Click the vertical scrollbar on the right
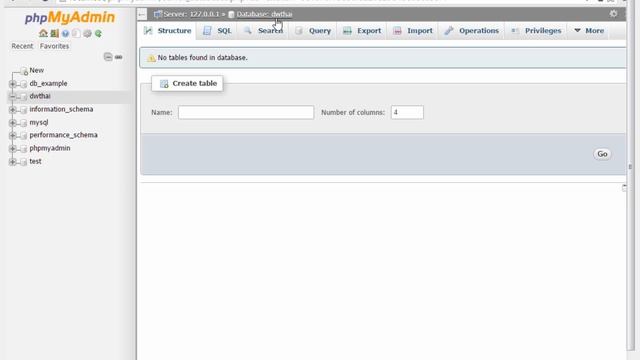 click(630, 175)
